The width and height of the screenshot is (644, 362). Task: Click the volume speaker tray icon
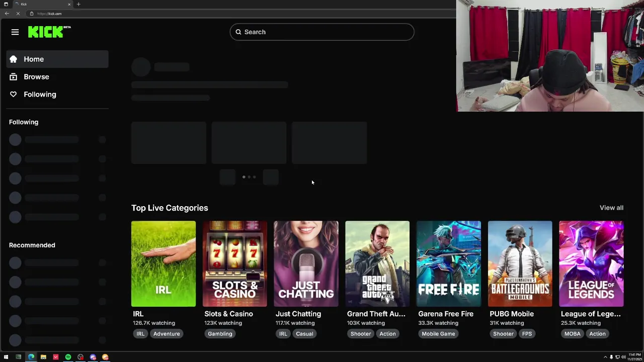(x=623, y=357)
